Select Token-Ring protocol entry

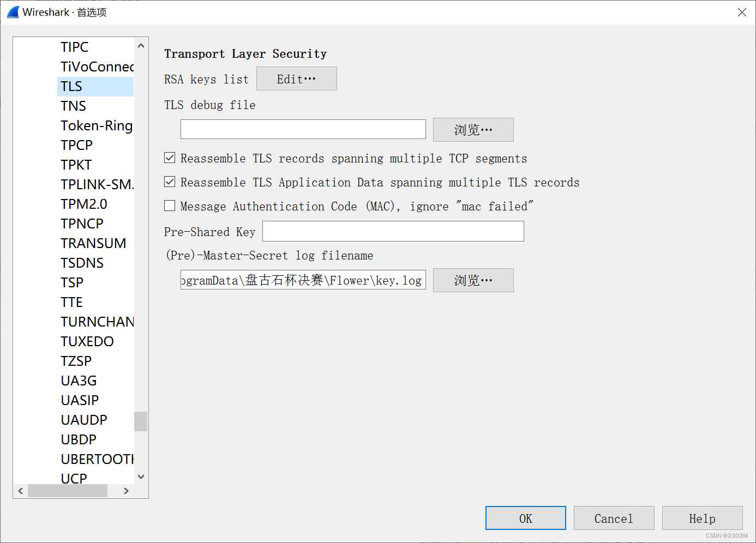pos(95,126)
